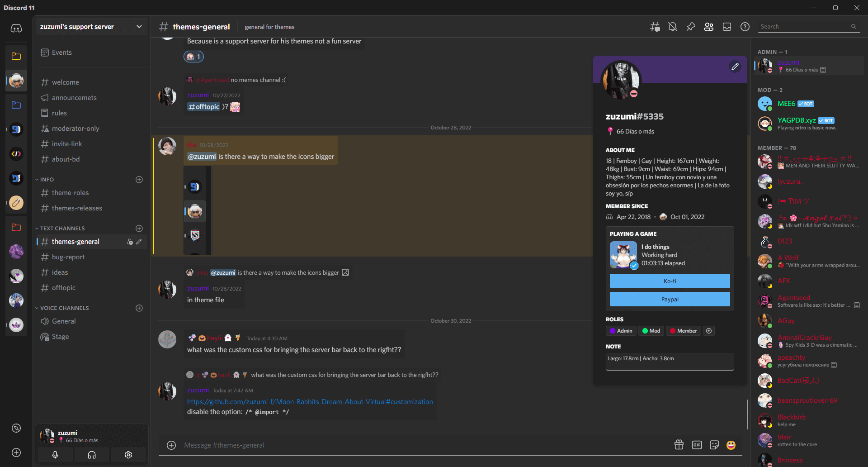Create channel in INFO category
The image size is (868, 467).
(x=139, y=180)
